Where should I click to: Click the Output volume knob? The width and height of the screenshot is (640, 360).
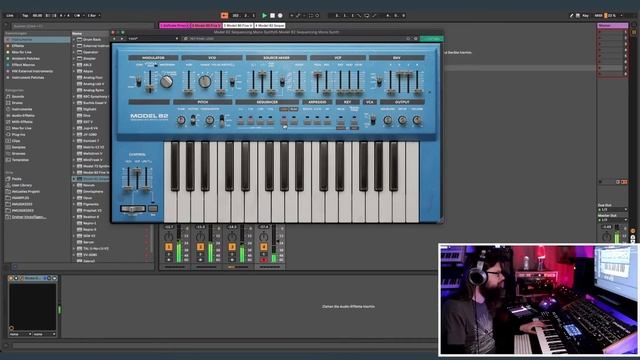[x=417, y=120]
